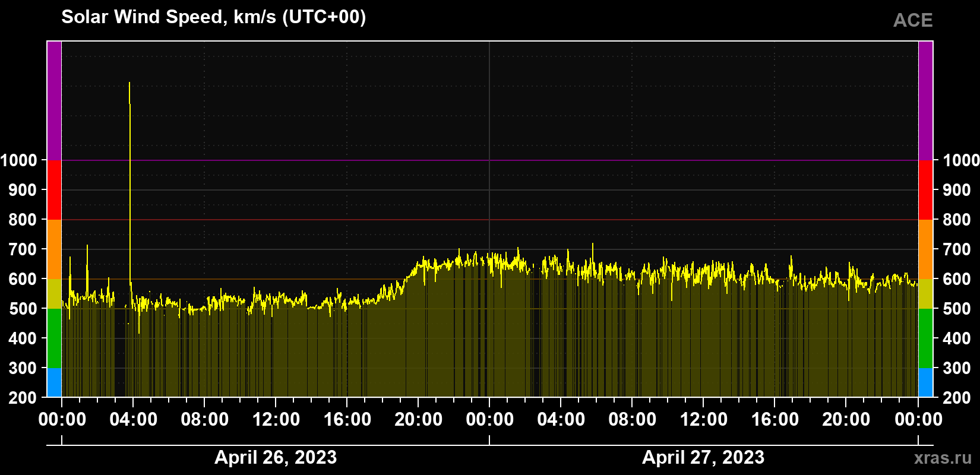
Task: Click the 08:00 time label for April 26
Action: click(x=205, y=420)
